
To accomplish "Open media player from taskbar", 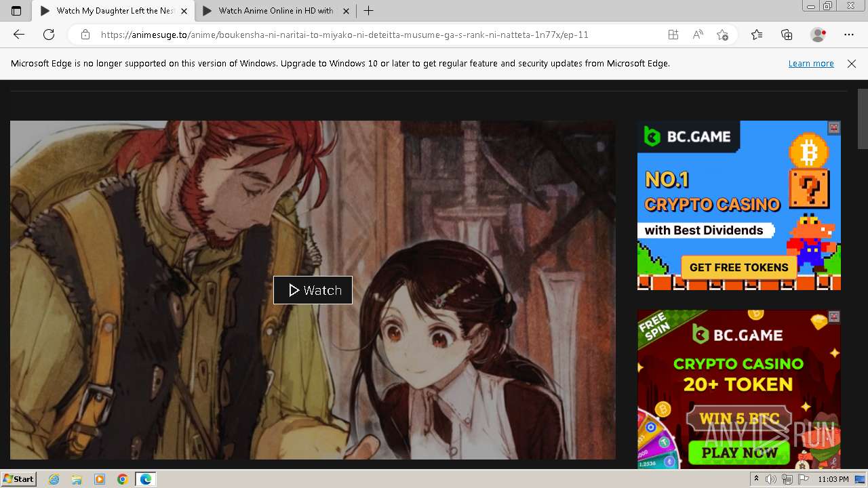I will click(100, 479).
